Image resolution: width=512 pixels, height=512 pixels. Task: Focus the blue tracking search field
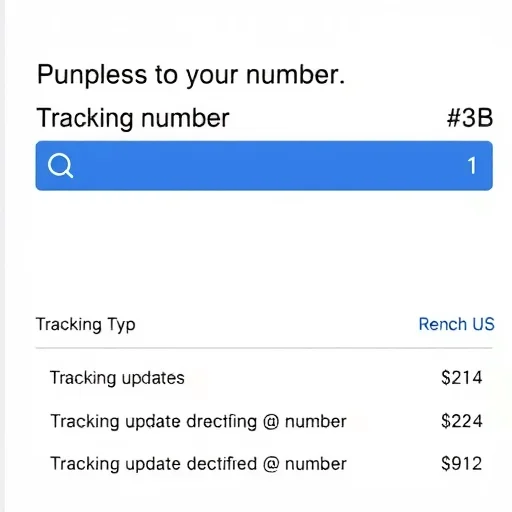[264, 166]
